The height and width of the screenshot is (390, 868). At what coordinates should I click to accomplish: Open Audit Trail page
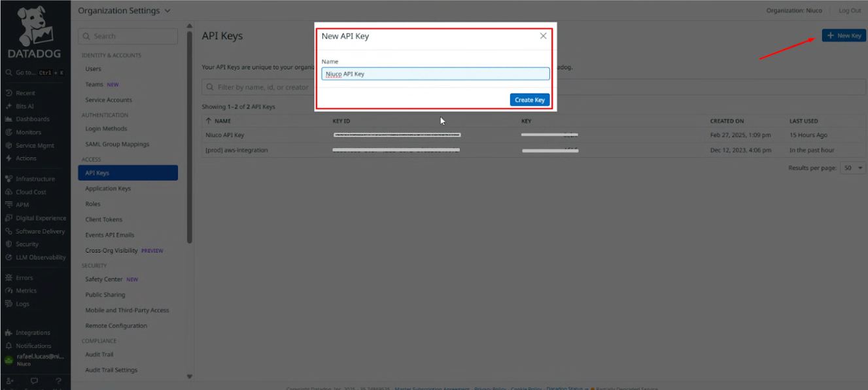(99, 355)
